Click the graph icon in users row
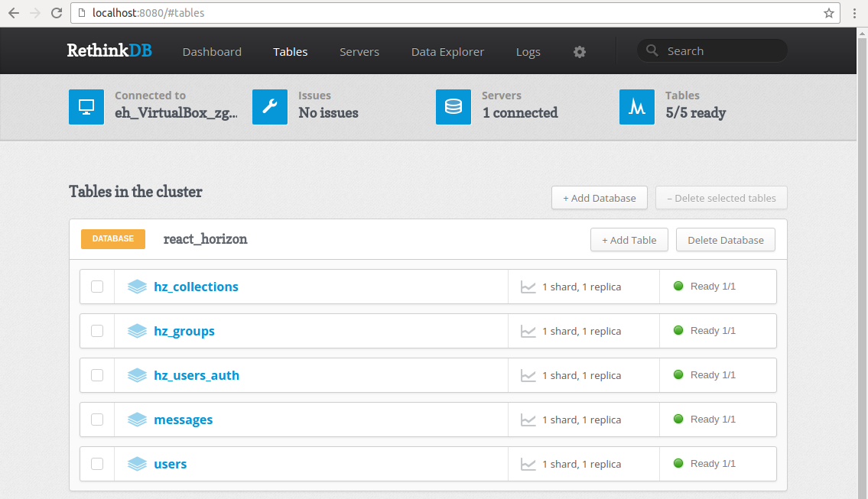This screenshot has width=868, height=499. pos(528,464)
